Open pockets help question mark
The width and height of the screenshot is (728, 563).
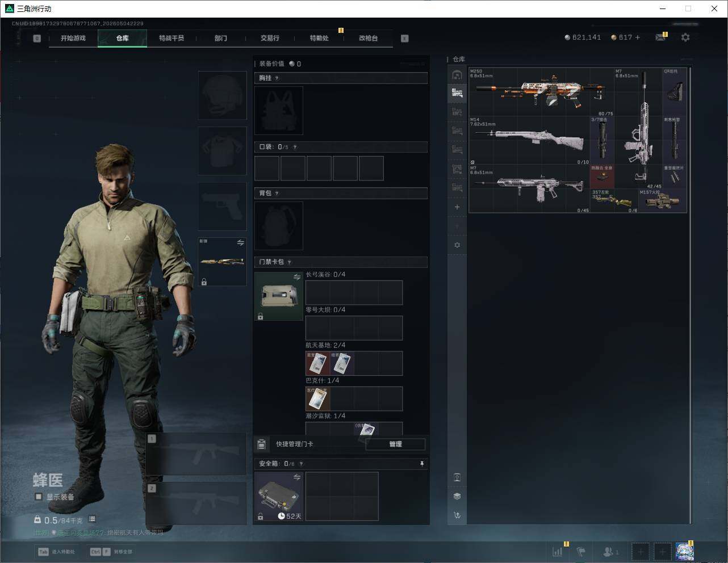[x=295, y=147]
